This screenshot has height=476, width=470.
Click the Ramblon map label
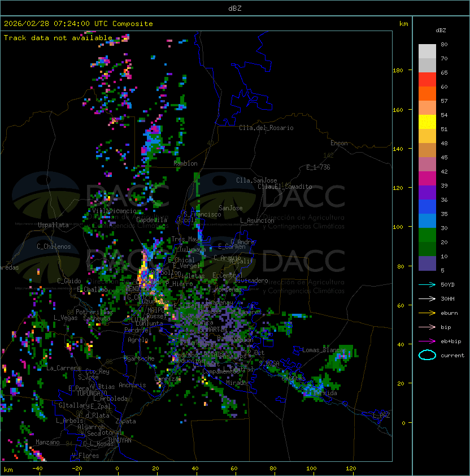[185, 163]
